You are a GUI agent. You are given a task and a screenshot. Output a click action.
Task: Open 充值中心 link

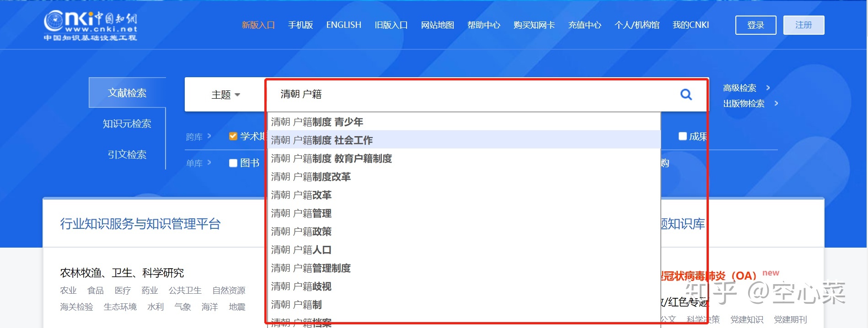tap(585, 25)
